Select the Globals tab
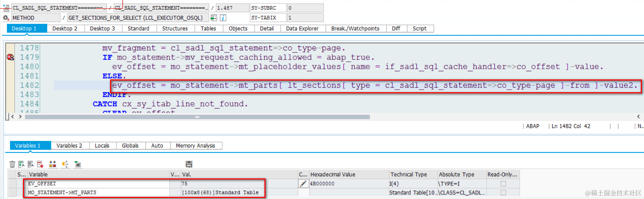 (x=130, y=145)
